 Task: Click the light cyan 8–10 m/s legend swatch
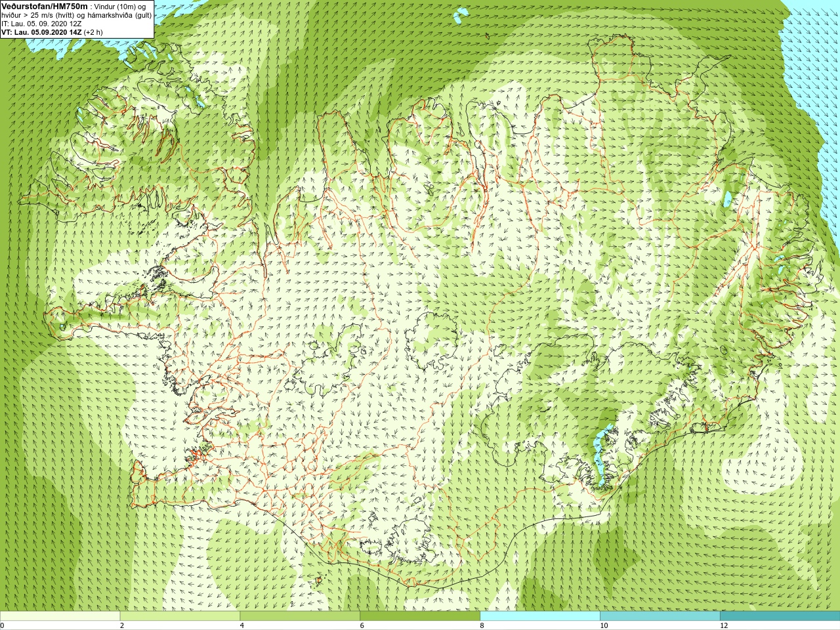point(540,616)
